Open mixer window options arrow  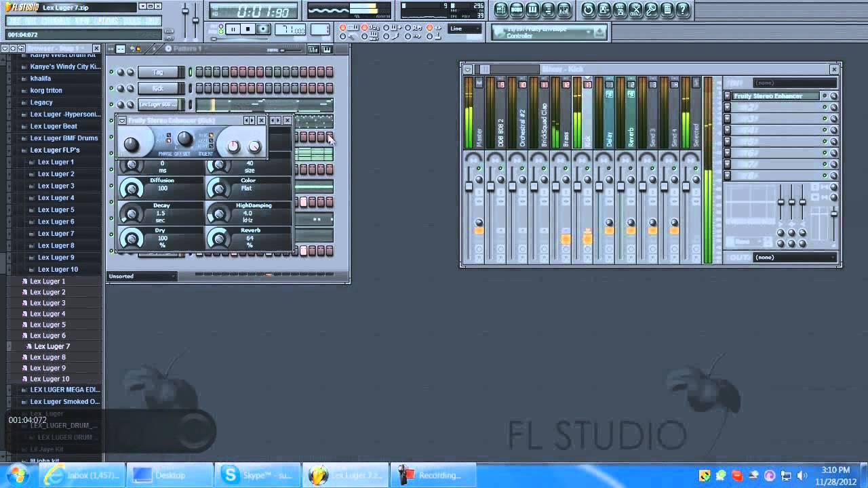[467, 69]
